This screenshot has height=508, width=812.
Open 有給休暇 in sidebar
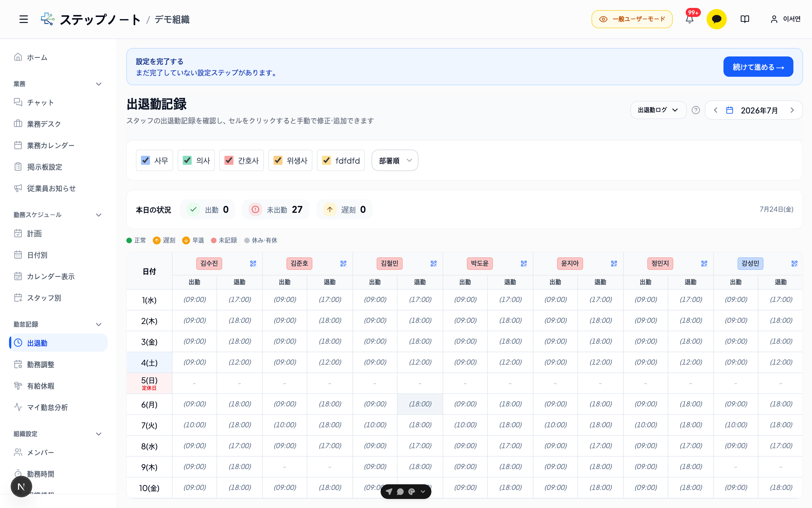(x=58, y=386)
